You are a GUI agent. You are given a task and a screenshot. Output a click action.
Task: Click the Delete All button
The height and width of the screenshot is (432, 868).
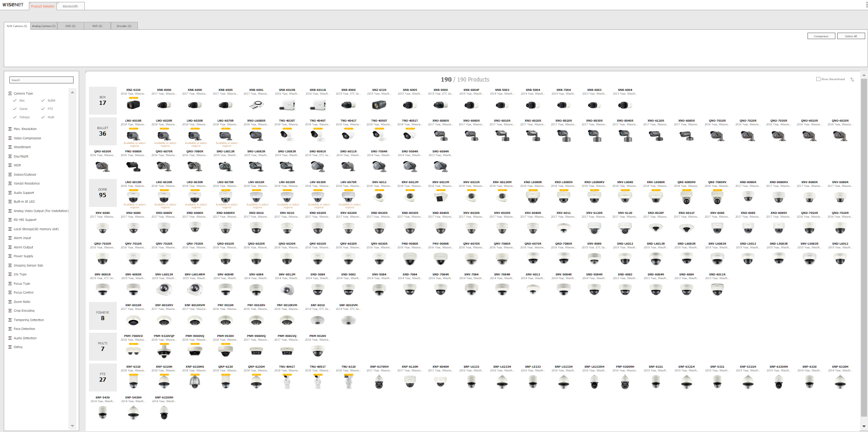[851, 36]
